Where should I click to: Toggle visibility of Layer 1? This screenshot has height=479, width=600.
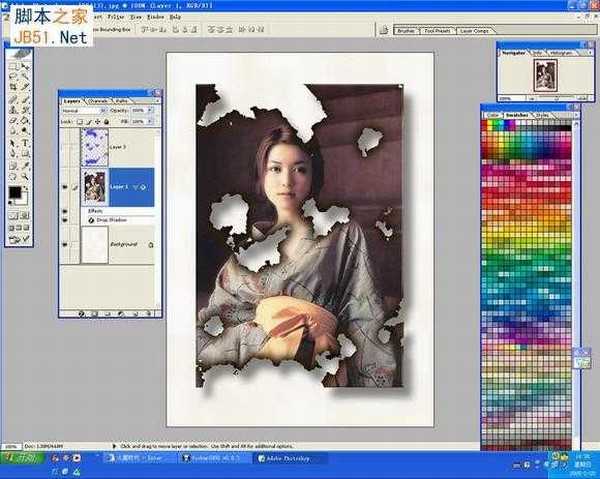(x=66, y=187)
